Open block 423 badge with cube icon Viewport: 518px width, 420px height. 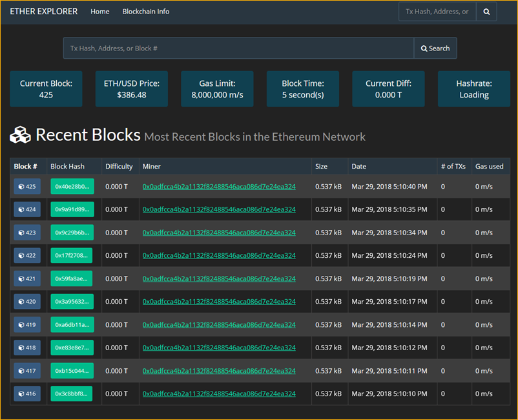(x=27, y=233)
